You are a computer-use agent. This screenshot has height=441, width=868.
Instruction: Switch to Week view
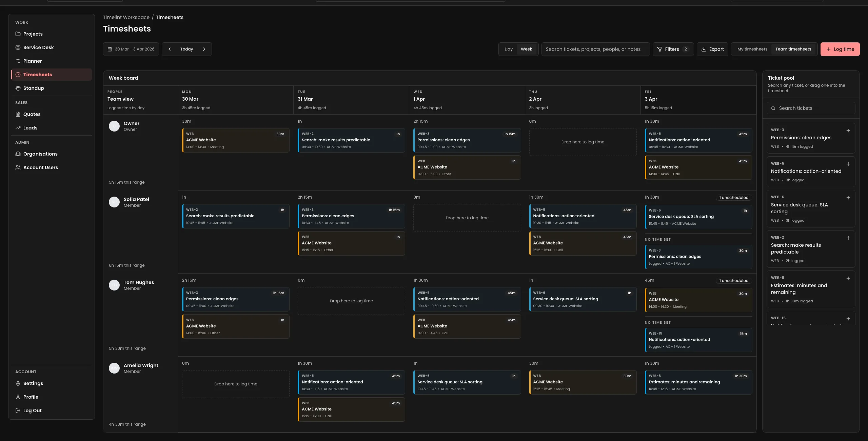[x=526, y=49]
